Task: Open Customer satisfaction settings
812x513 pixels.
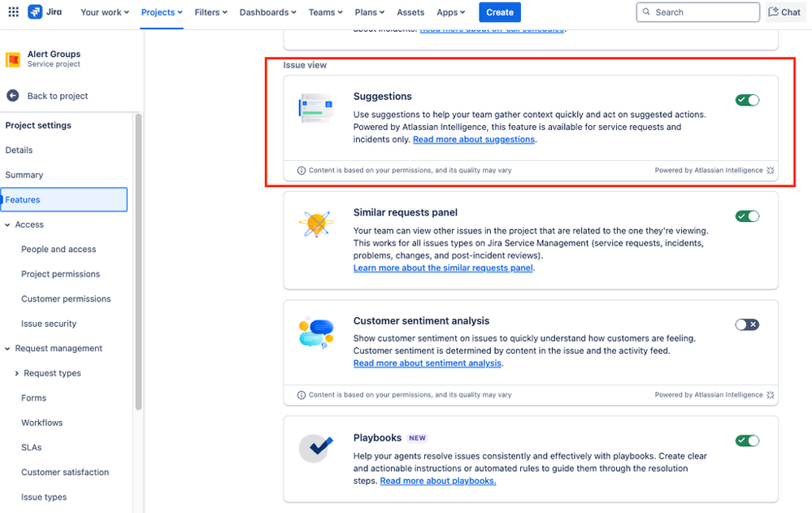Action: (x=63, y=472)
